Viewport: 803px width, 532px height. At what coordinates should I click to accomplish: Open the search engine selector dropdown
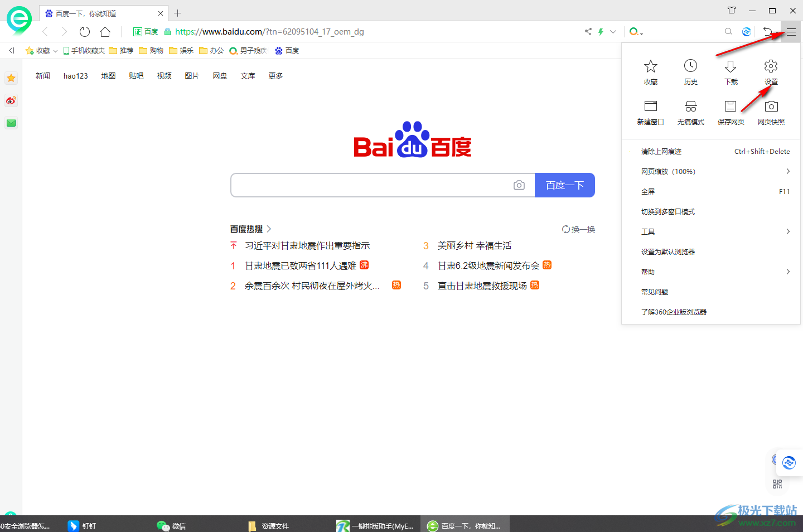point(636,32)
